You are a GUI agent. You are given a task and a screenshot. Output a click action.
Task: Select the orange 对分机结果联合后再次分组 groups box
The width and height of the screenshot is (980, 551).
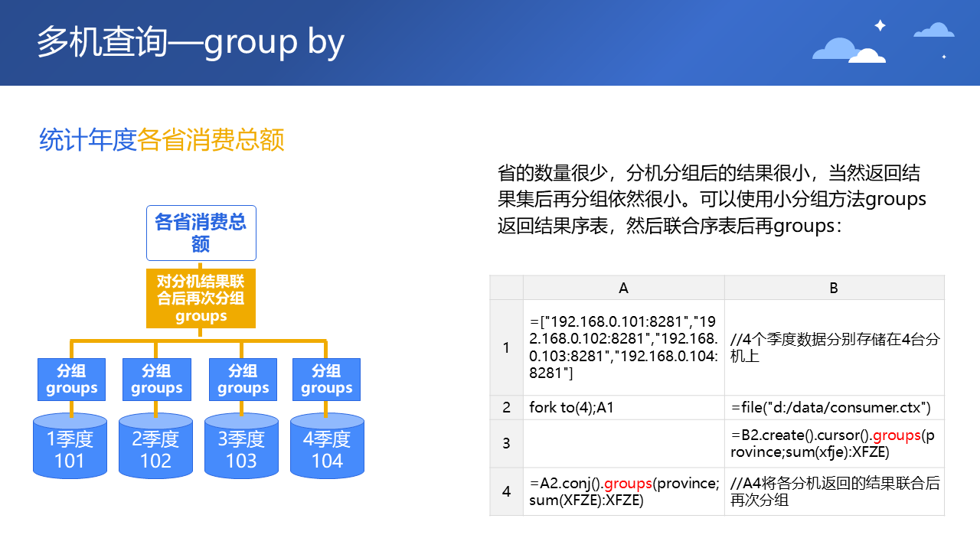click(201, 298)
